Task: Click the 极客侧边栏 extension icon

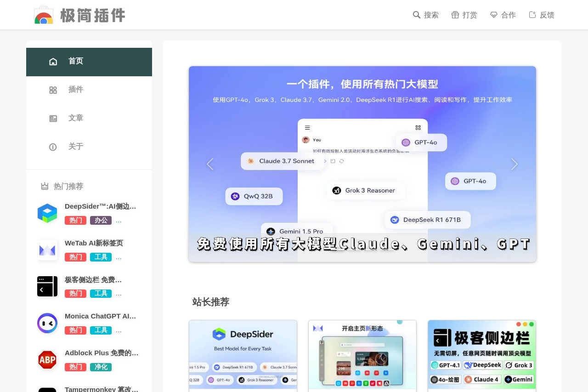Action: (47, 286)
